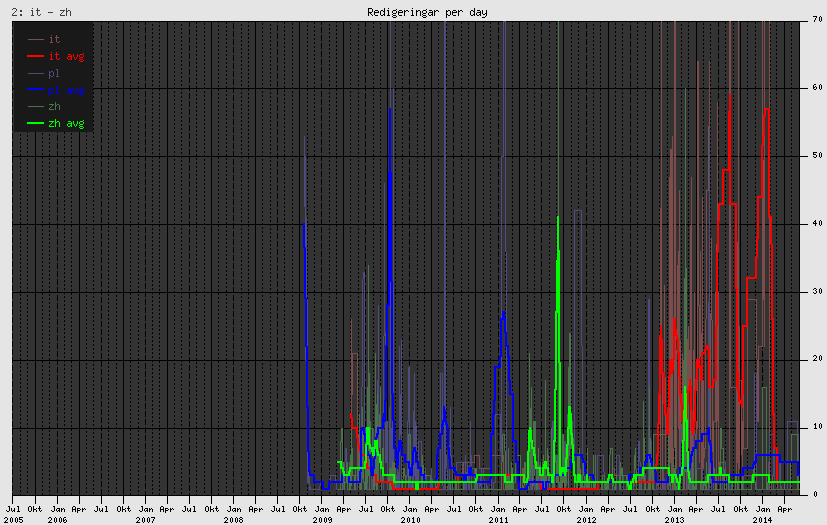Screen dimensions: 827x525
Task: Click the year label '2006' on x-axis
Action: [x=57, y=520]
